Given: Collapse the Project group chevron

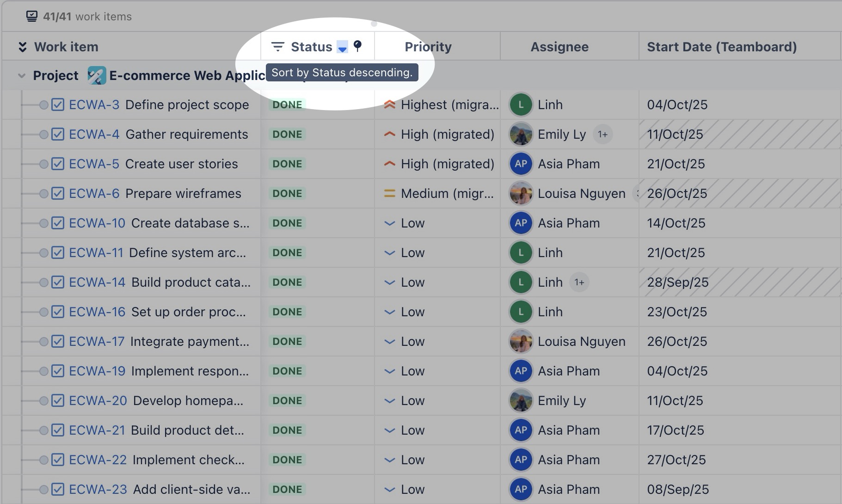Looking at the screenshot, I should pyautogui.click(x=21, y=76).
